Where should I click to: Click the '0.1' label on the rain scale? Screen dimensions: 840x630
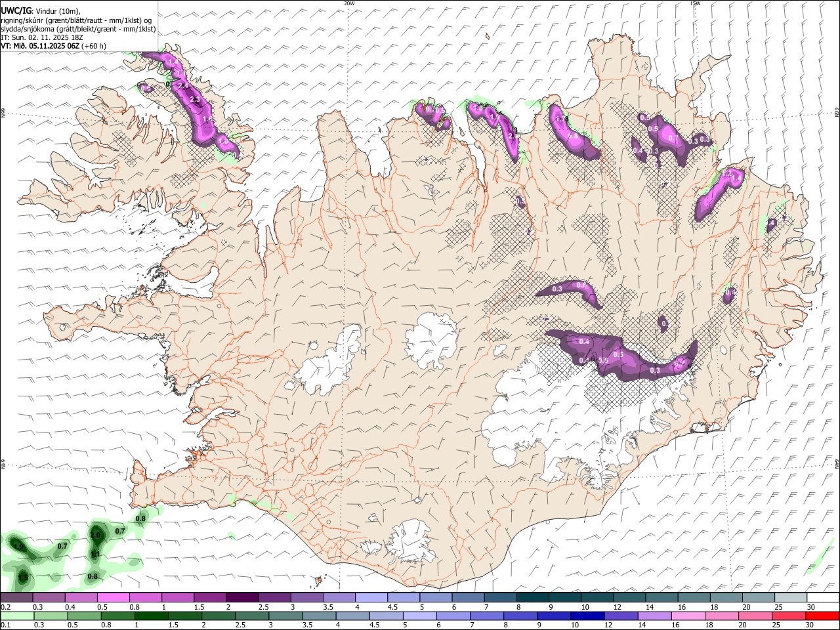click(5, 625)
